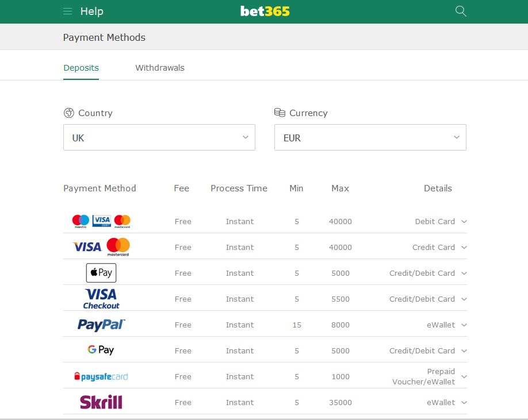Click the bet365 logo
This screenshot has width=528, height=420.
point(265,11)
